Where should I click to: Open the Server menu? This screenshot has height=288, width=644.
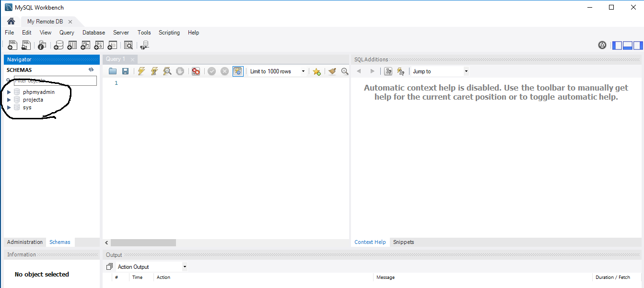coord(121,33)
